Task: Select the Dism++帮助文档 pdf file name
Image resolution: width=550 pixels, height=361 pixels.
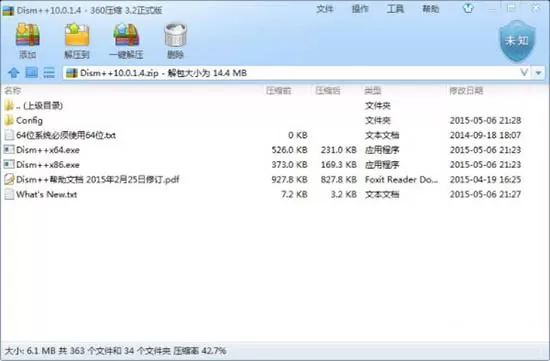Action: 98,179
